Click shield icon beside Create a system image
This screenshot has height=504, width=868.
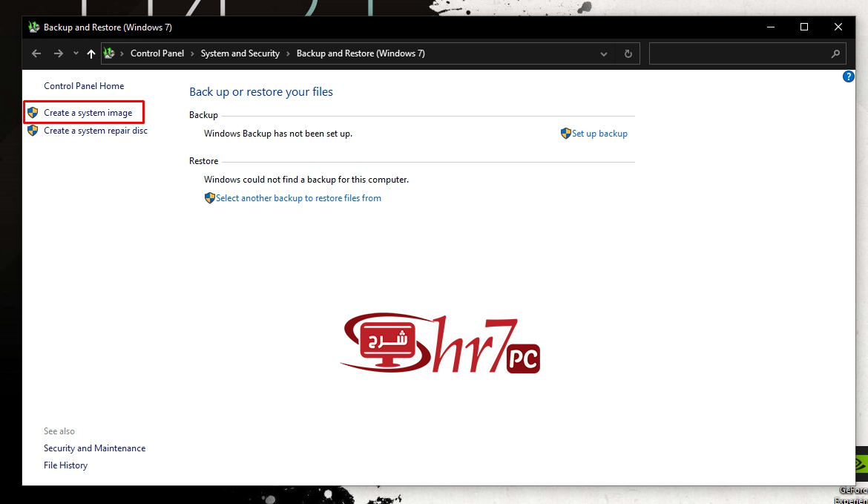click(33, 112)
